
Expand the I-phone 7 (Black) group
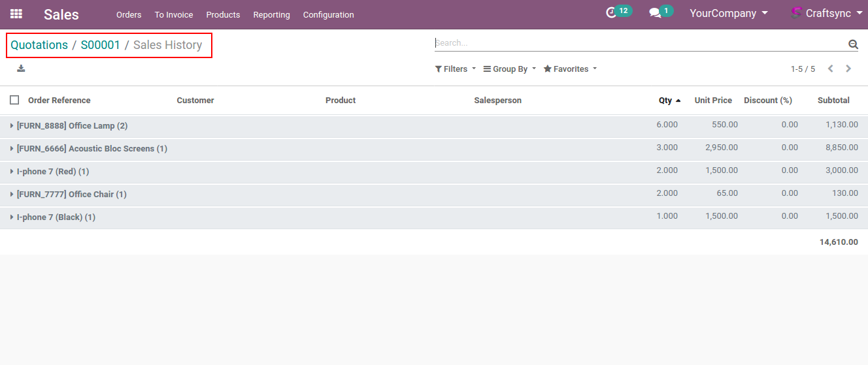56,217
